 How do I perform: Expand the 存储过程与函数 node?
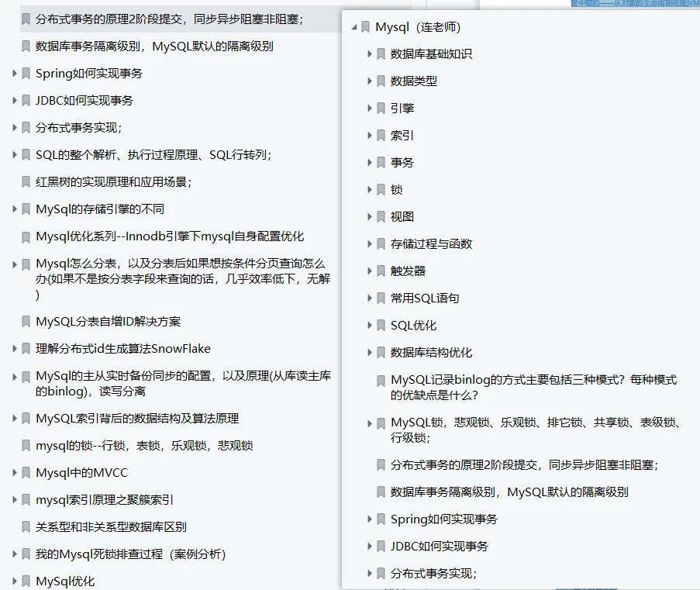tap(370, 244)
